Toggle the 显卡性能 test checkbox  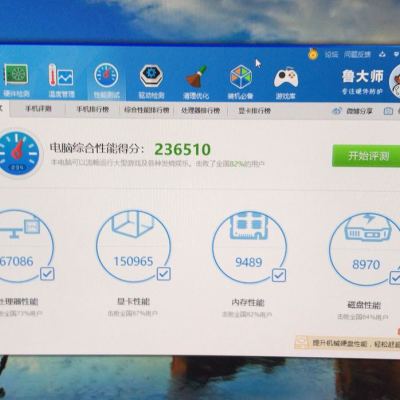click(164, 274)
